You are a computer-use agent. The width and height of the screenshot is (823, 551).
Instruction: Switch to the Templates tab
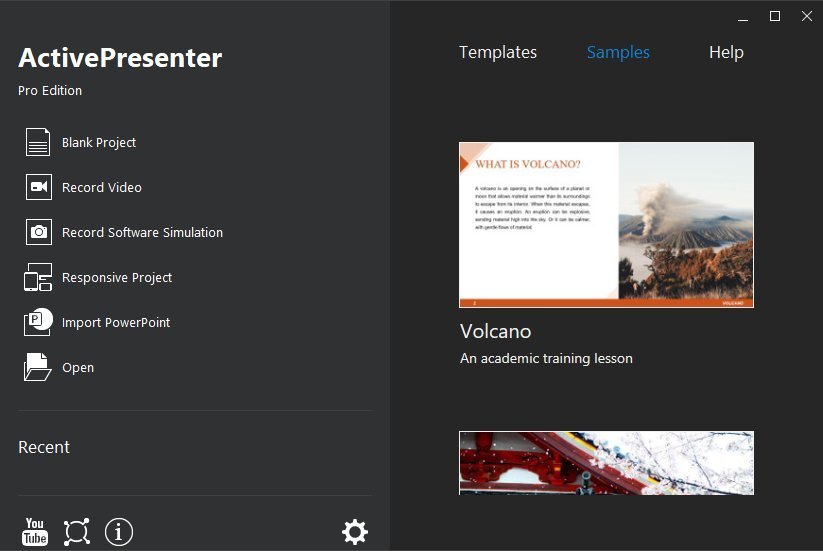[498, 52]
